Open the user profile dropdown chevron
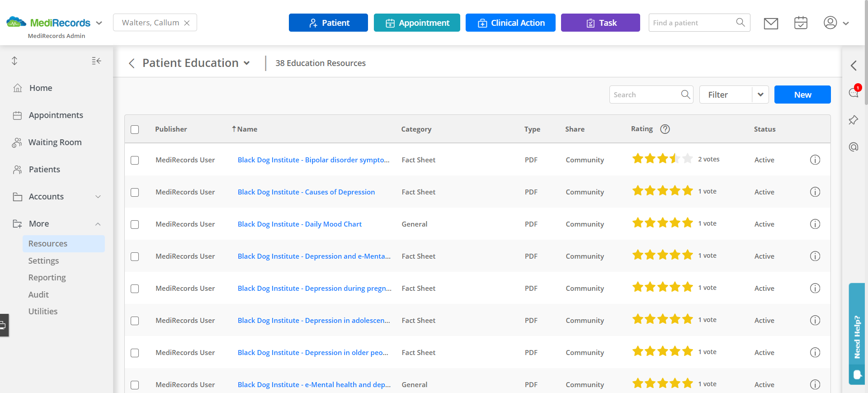 [846, 23]
